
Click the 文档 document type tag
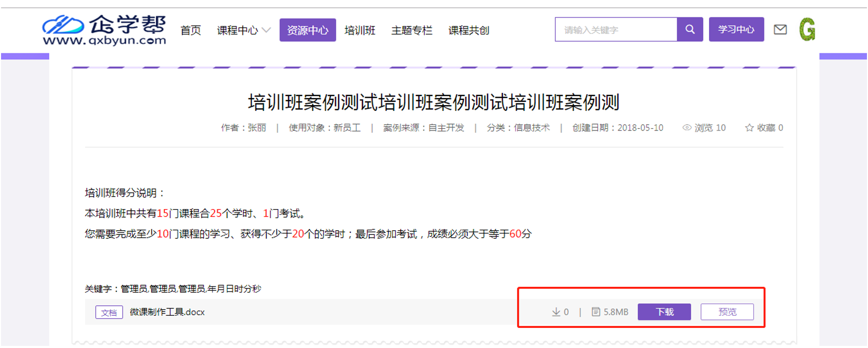pos(109,313)
